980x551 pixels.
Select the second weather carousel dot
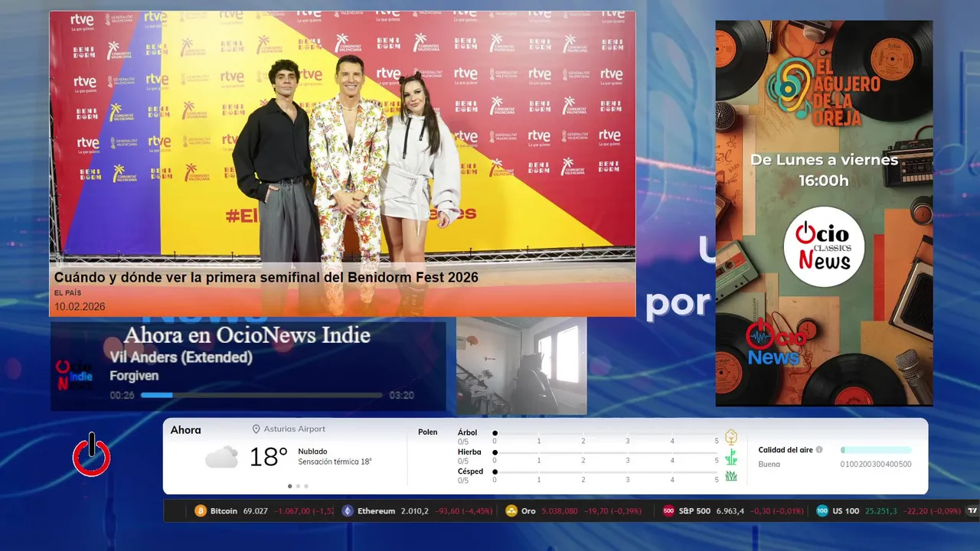pyautogui.click(x=299, y=486)
